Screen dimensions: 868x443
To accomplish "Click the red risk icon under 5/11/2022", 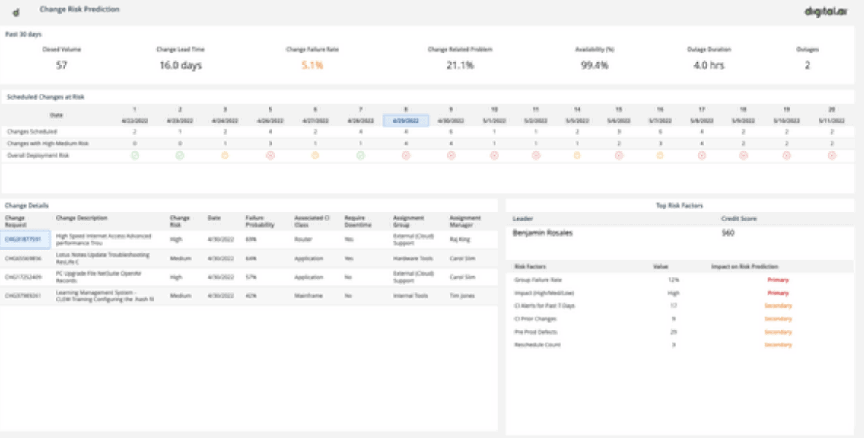I will (831, 155).
